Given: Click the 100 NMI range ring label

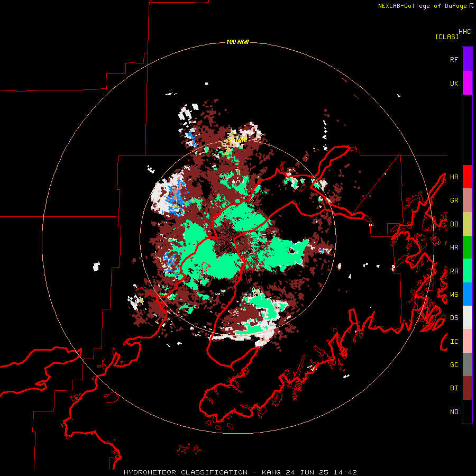Looking at the screenshot, I should pyautogui.click(x=237, y=42).
